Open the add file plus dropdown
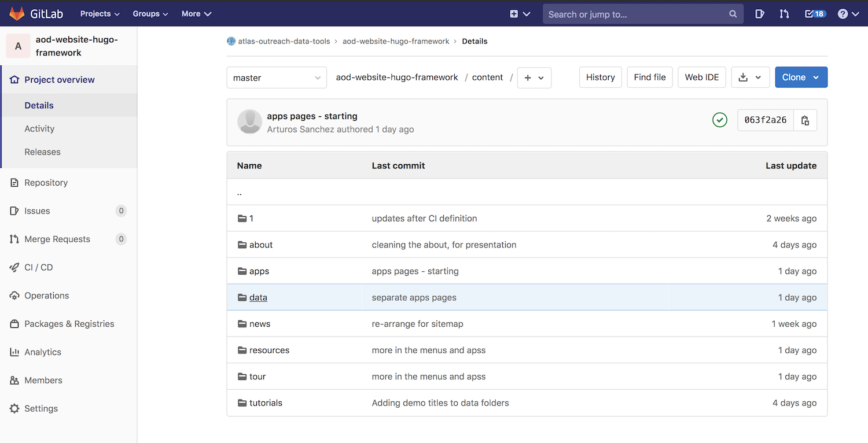The height and width of the screenshot is (443, 868). click(x=534, y=77)
